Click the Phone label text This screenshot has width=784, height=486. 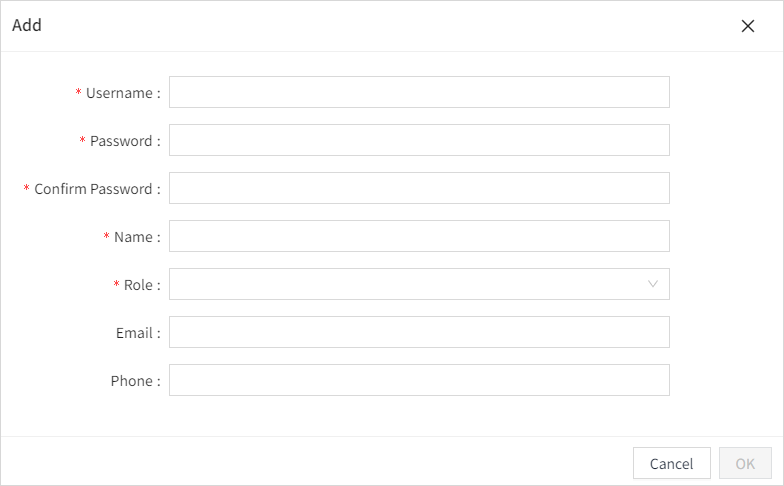click(131, 381)
